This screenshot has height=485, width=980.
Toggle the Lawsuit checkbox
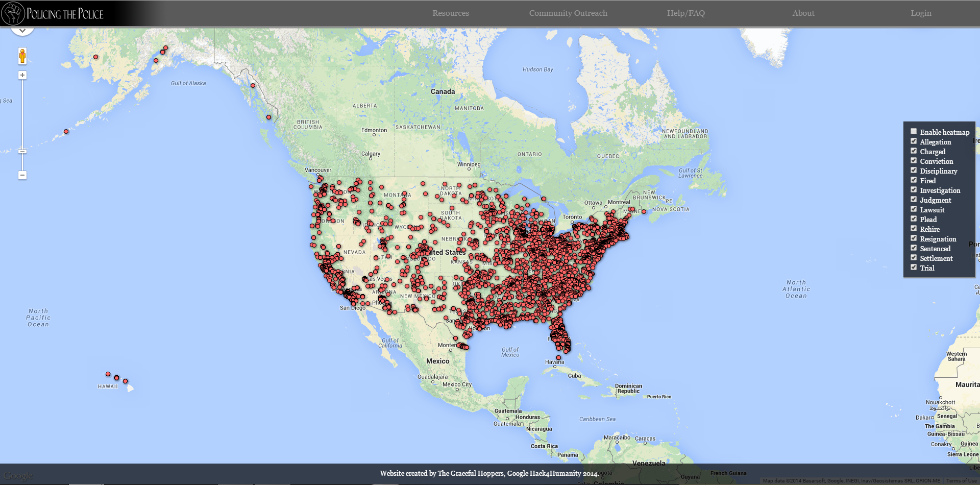point(914,209)
